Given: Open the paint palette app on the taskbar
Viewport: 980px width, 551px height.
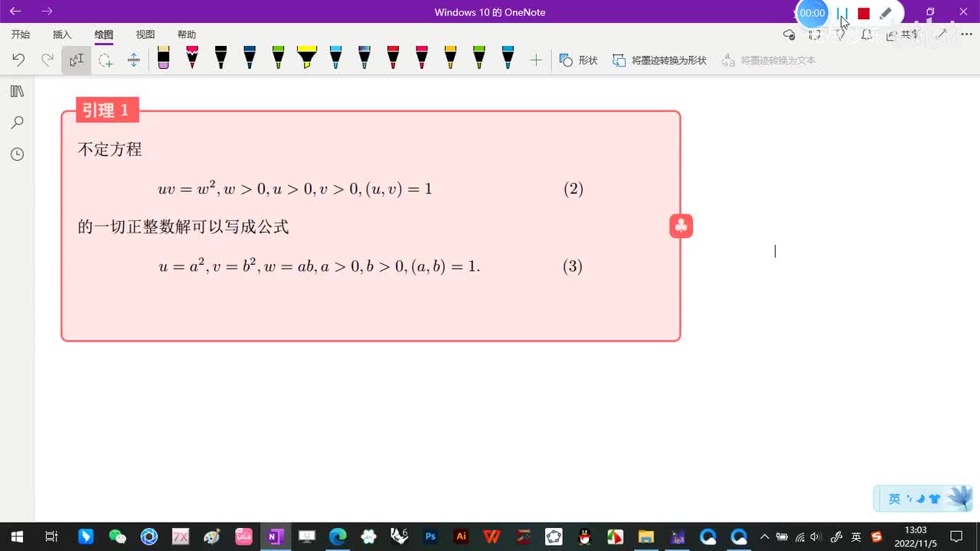Looking at the screenshot, I should [x=212, y=536].
